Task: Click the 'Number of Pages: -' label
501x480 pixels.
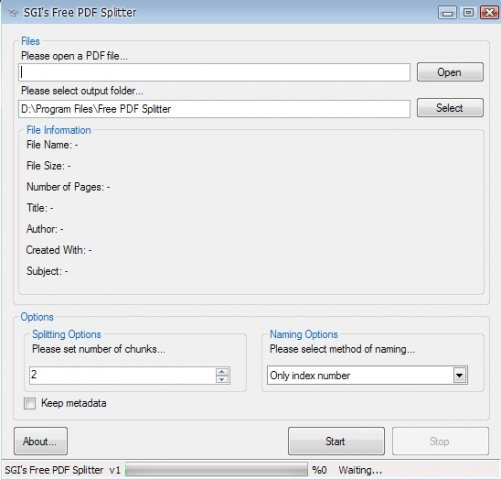Action: (68, 187)
